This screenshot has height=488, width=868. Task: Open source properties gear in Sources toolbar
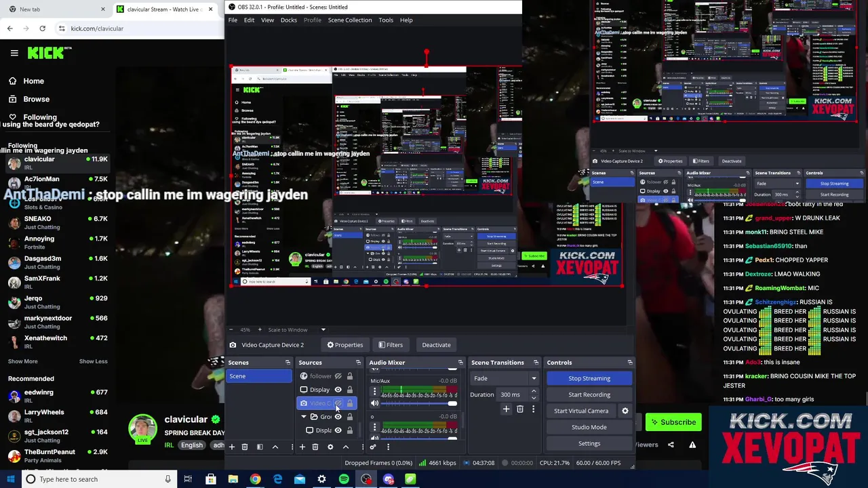pos(330,447)
